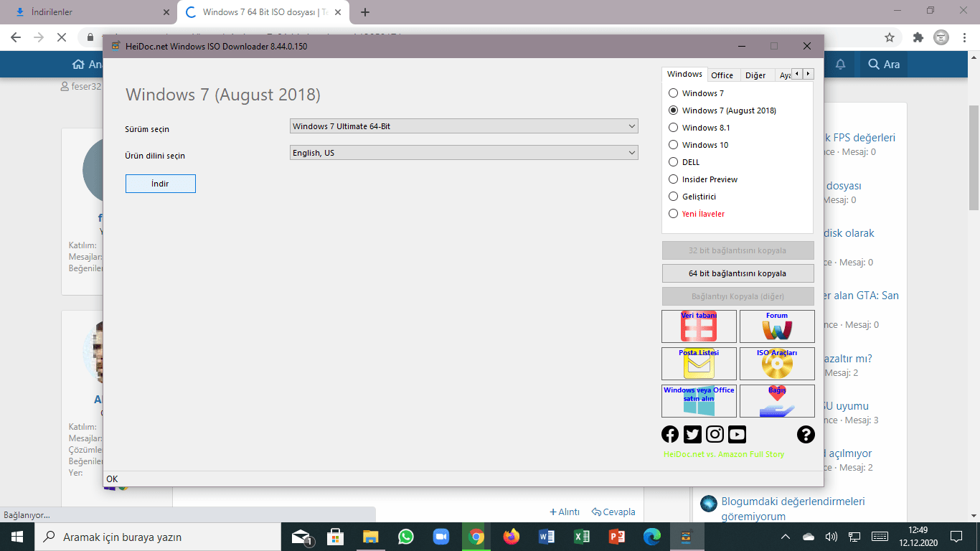Open Excel from the taskbar
This screenshot has width=980, height=551.
[582, 537]
